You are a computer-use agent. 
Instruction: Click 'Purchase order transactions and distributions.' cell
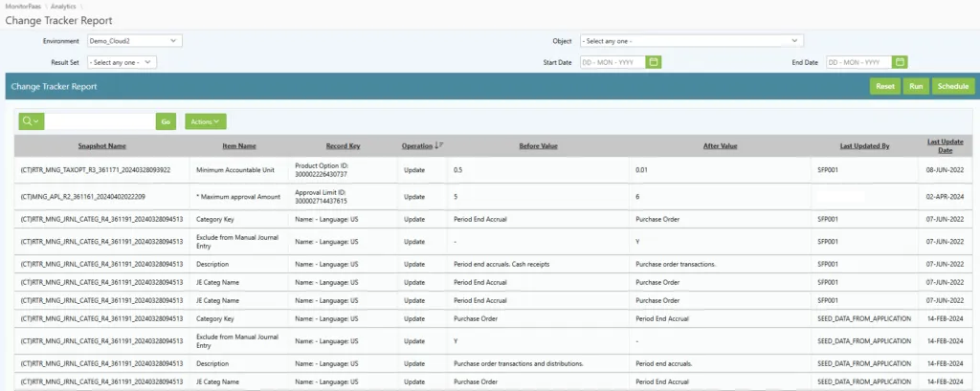pyautogui.click(x=518, y=363)
